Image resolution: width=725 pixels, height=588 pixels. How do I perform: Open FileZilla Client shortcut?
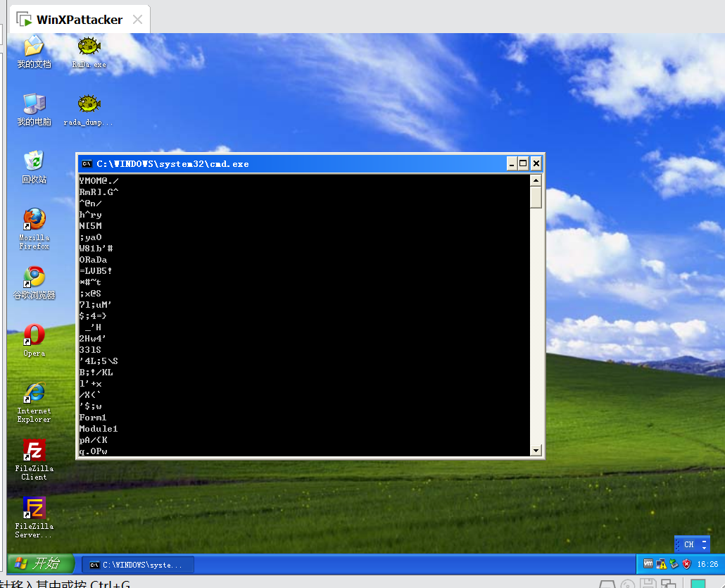click(x=34, y=460)
